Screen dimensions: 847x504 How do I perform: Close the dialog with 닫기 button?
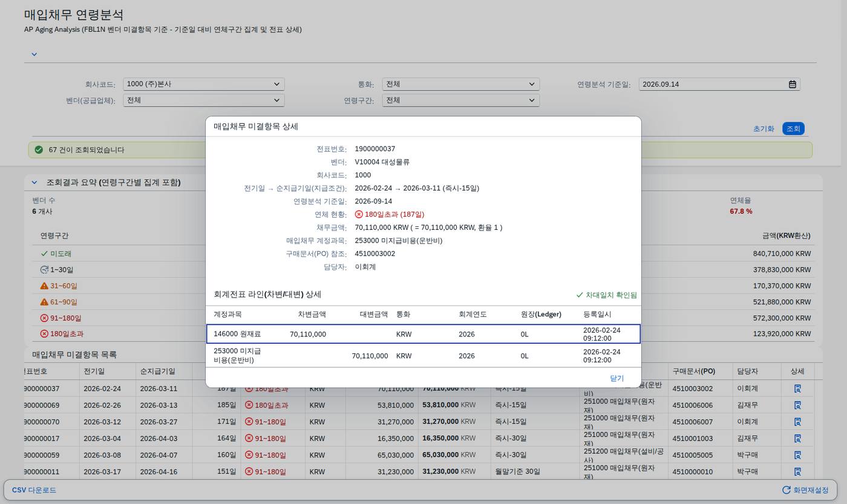(616, 378)
